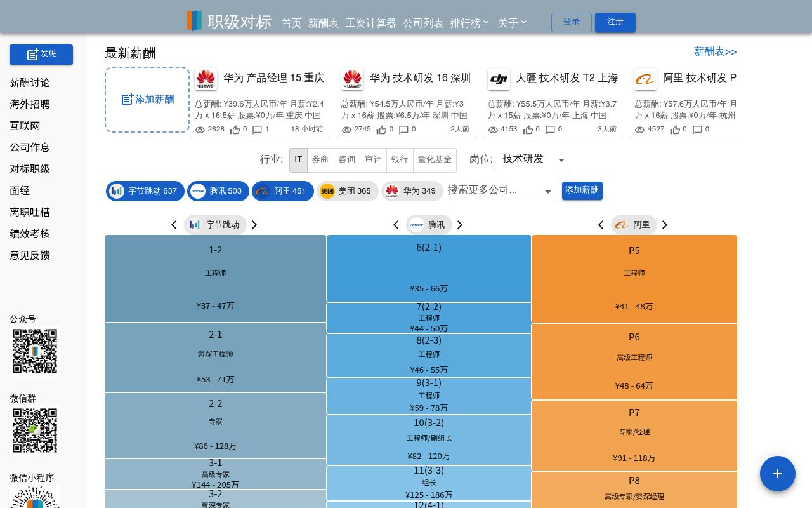
Task: Open comments on 大疆 技术研发 T2 post
Action: point(550,130)
